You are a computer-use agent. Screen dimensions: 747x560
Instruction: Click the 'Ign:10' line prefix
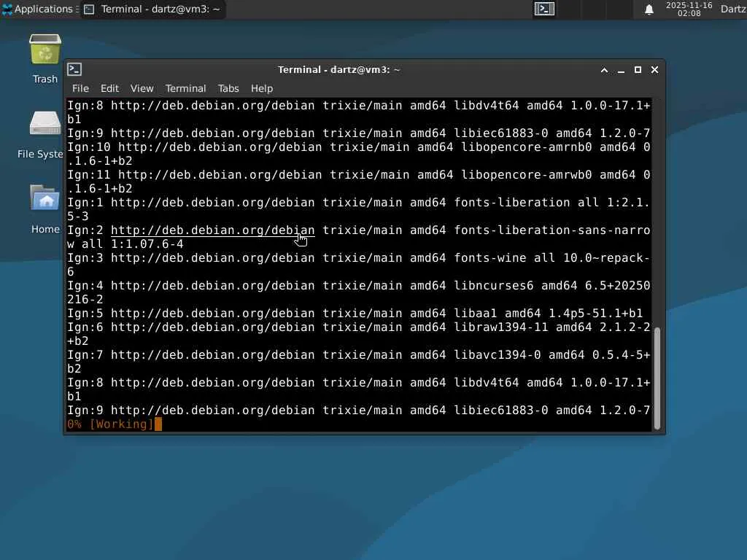(x=88, y=147)
